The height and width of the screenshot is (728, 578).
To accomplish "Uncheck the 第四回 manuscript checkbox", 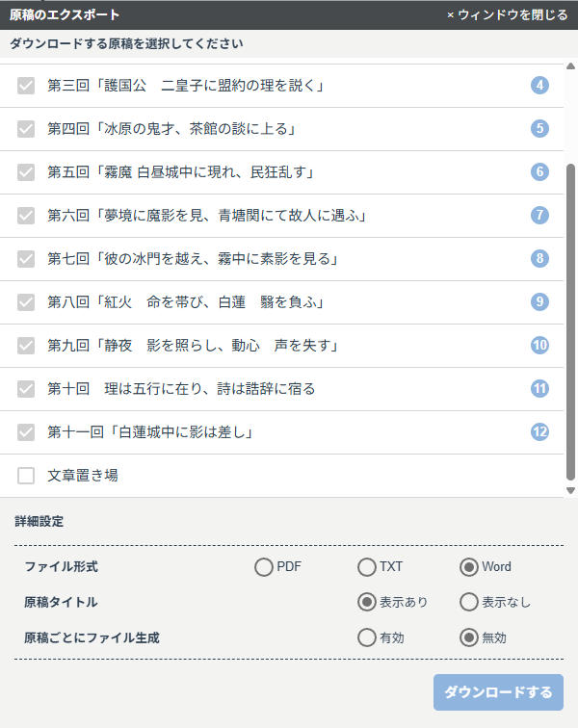I will 26,129.
